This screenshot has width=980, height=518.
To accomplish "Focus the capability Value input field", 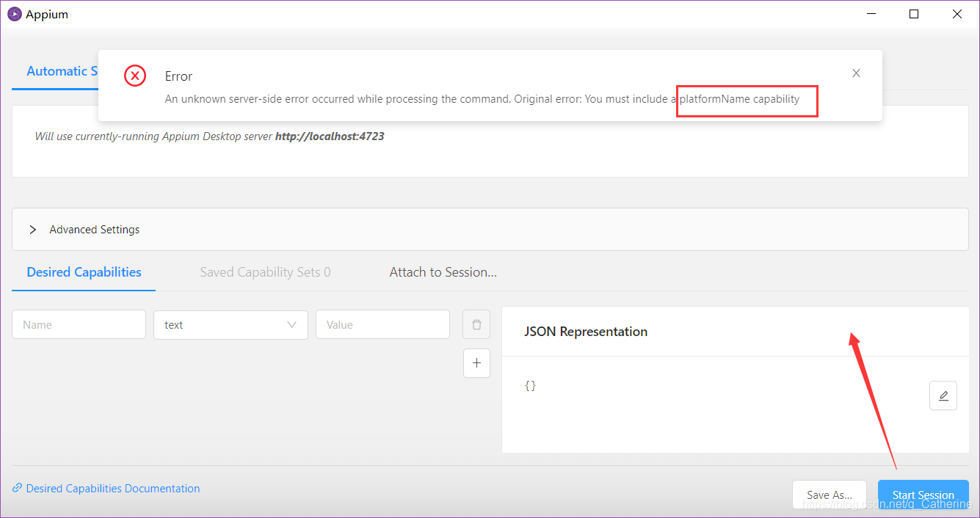I will [382, 324].
